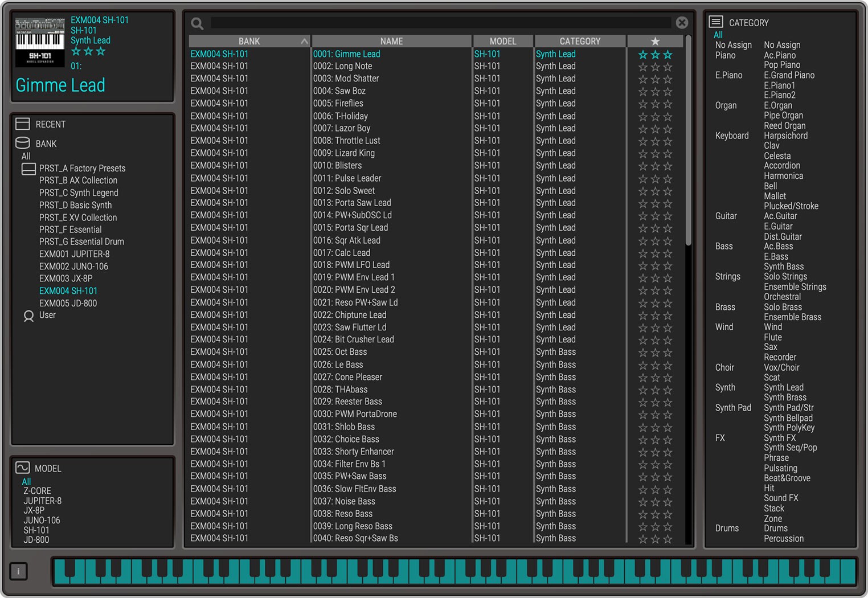Filter category by Ensemble Strings
The width and height of the screenshot is (868, 598).
pos(795,286)
